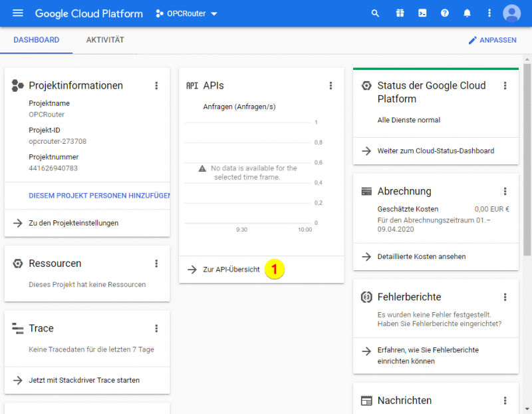
Task: Select the DASHBOARD tab
Action: point(37,40)
